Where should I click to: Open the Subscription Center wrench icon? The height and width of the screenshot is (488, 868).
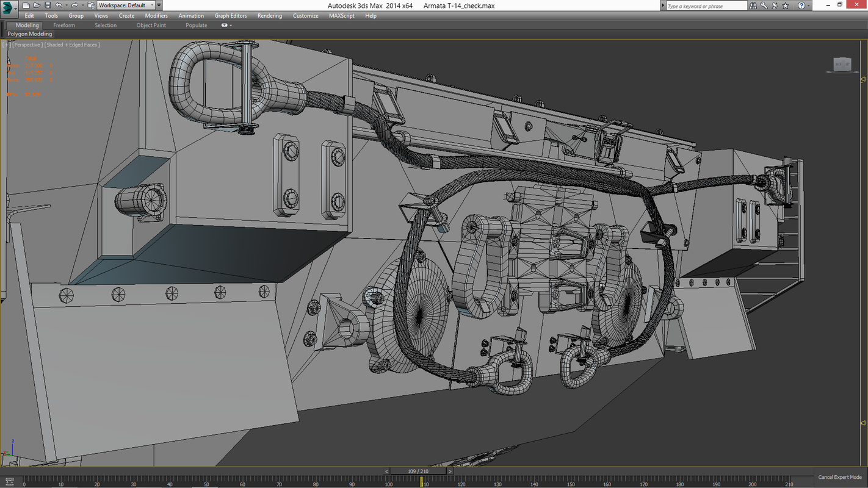click(765, 5)
